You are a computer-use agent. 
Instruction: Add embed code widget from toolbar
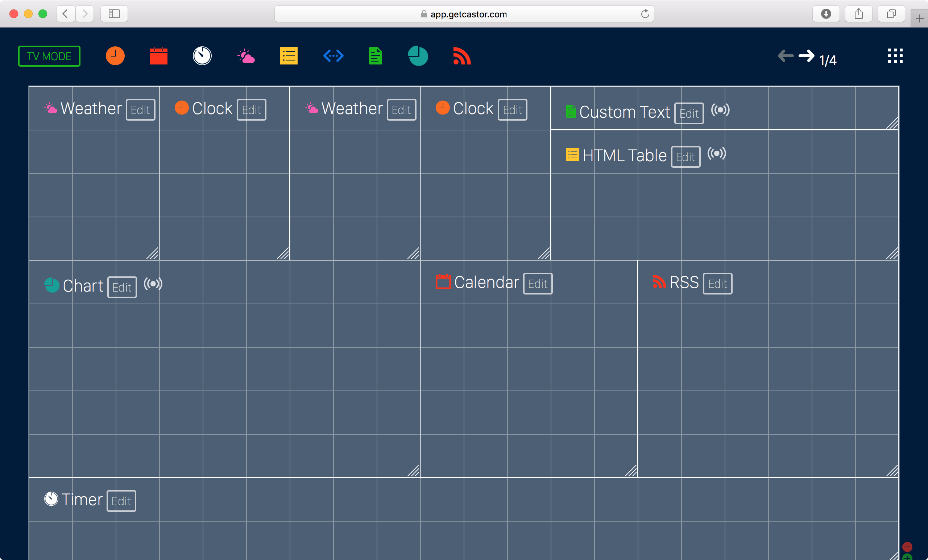click(333, 56)
